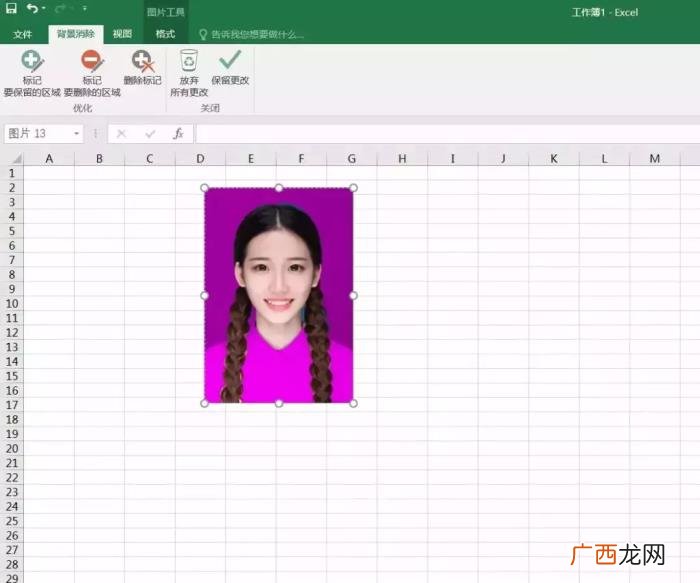Click the top-right handle of the picture
The image size is (700, 583).
[353, 188]
